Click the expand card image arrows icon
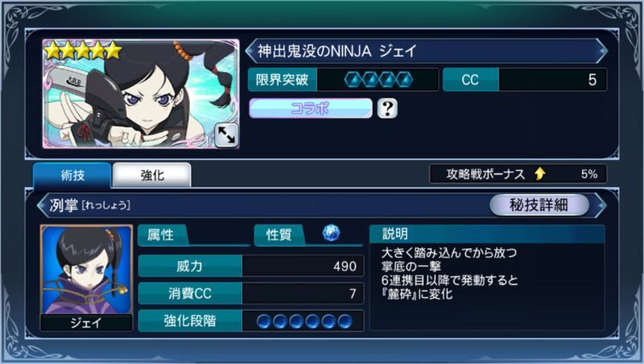Image resolution: width=644 pixels, height=364 pixels. tap(226, 134)
